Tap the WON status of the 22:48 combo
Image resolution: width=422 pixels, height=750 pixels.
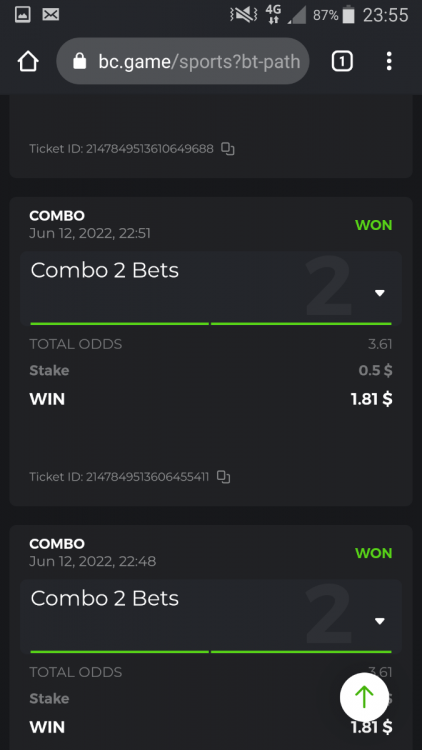point(373,553)
